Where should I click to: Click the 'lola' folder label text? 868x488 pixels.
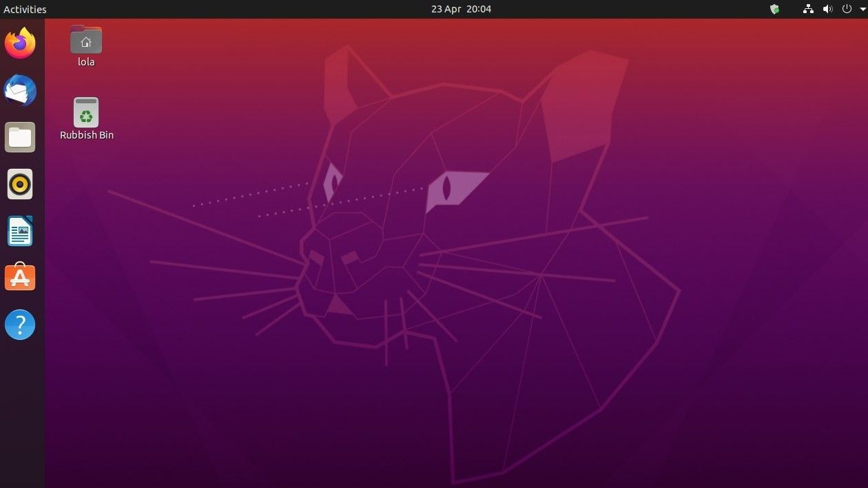pyautogui.click(x=86, y=61)
